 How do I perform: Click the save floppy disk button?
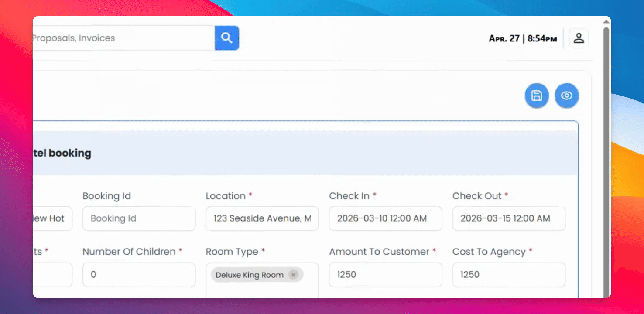coord(537,96)
